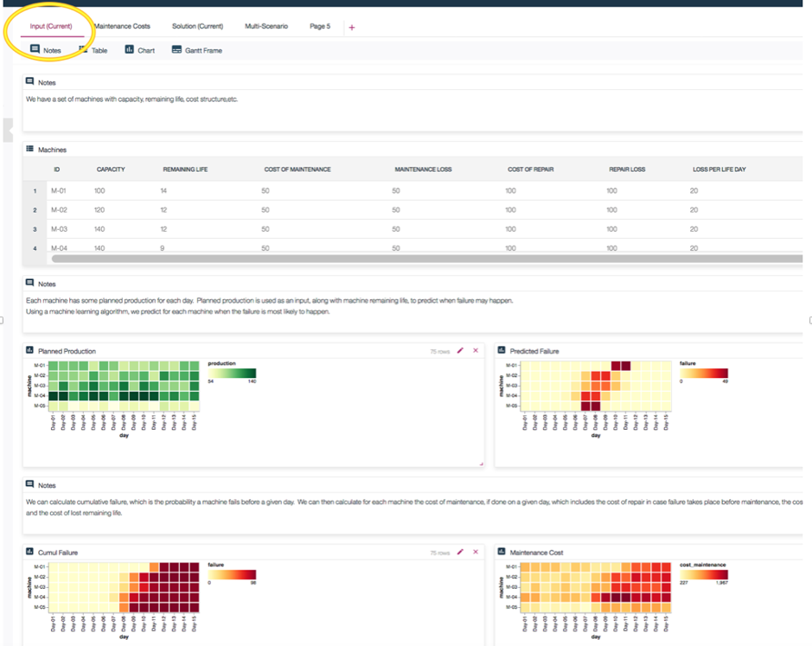Click the Notes widget icon in toolbar
The width and height of the screenshot is (812, 646).
[35, 49]
